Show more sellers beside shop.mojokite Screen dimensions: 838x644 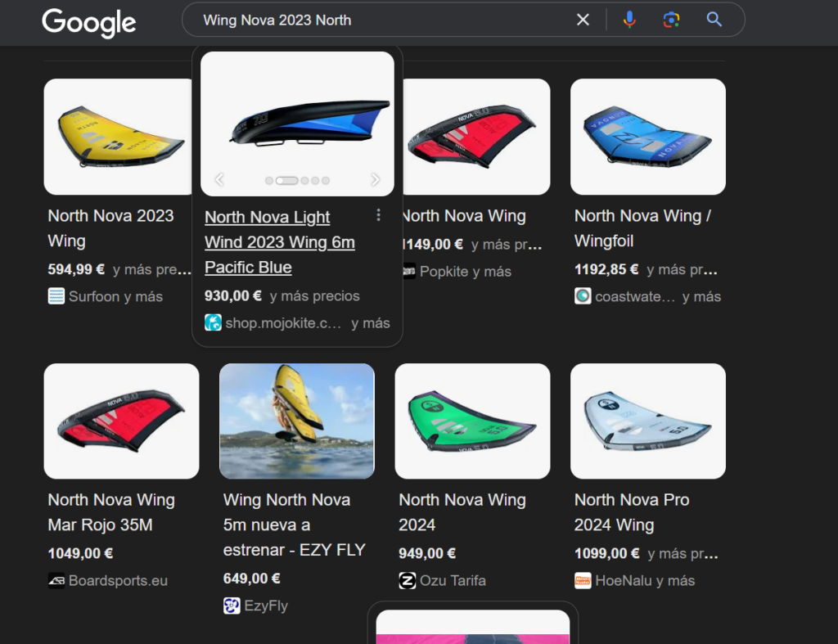(370, 323)
